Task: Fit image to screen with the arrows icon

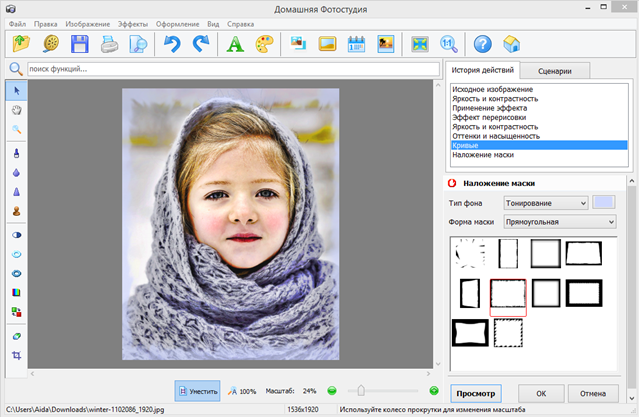Action: tap(420, 44)
